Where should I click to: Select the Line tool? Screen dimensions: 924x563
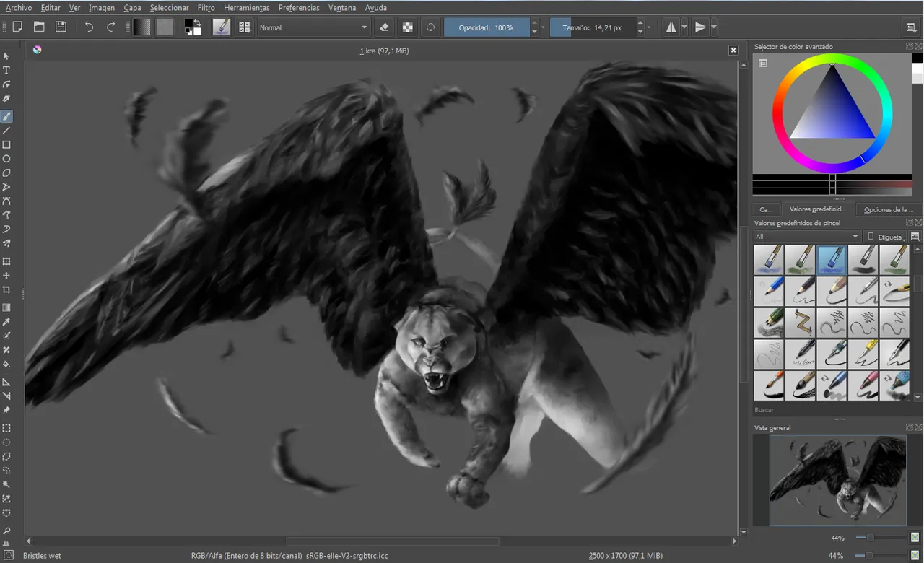[6, 131]
